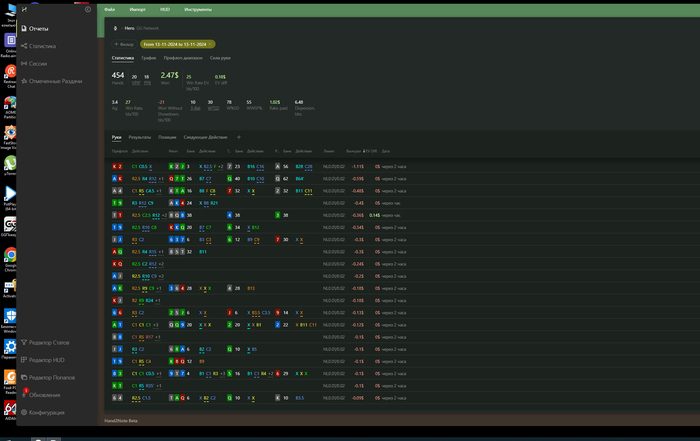Select the 83 hand row with board 9 T 7
700x441 pixels.
pyautogui.click(x=402, y=374)
